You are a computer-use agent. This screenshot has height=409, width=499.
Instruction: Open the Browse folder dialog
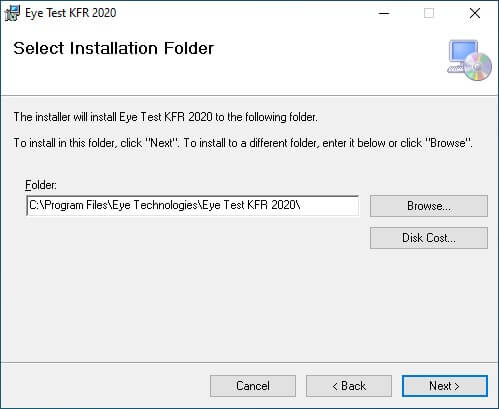(429, 206)
